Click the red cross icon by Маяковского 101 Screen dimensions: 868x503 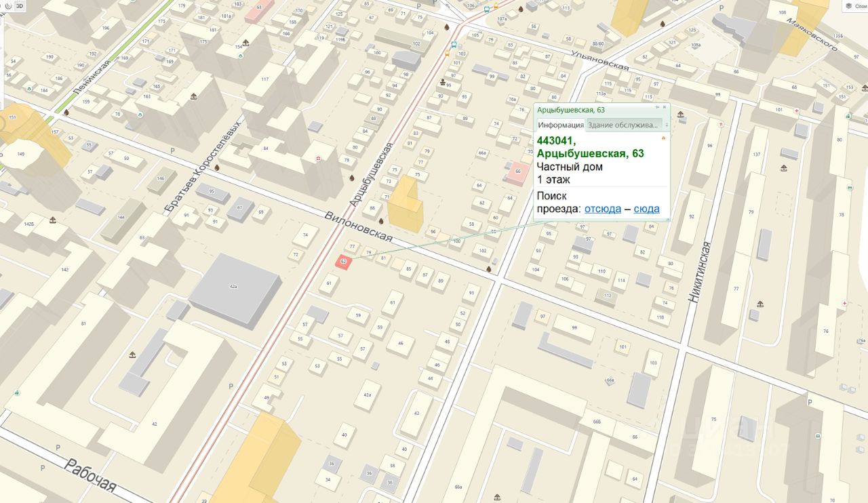click(796, 110)
